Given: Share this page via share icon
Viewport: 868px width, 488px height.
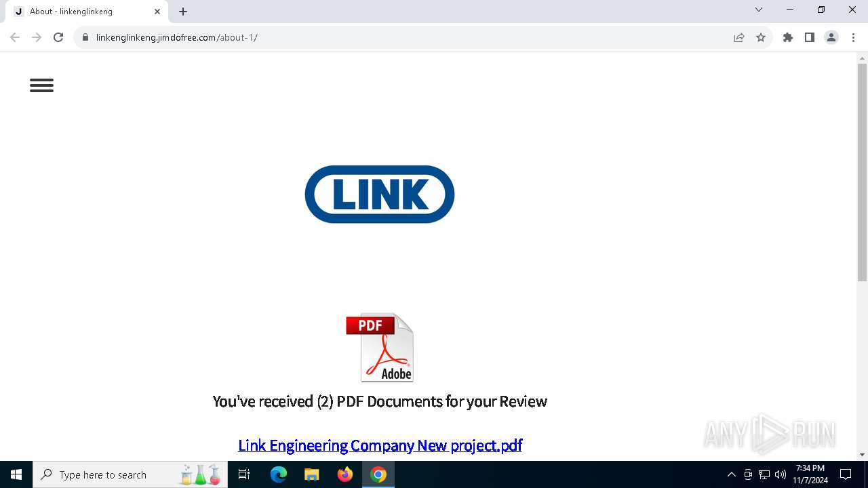Looking at the screenshot, I should [739, 37].
